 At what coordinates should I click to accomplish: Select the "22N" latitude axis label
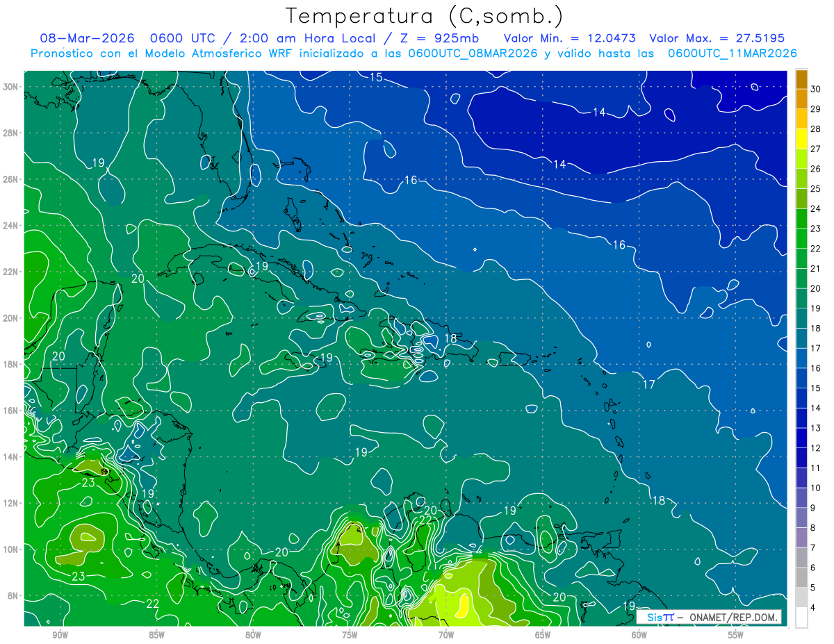tap(12, 272)
